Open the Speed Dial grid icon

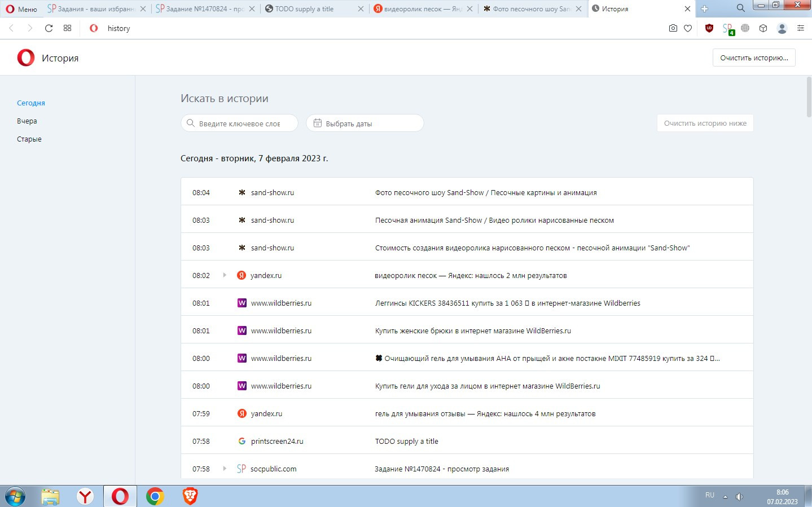(68, 28)
